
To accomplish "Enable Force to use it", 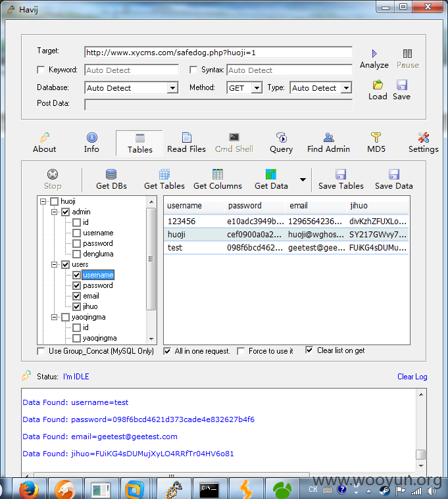I will point(241,351).
